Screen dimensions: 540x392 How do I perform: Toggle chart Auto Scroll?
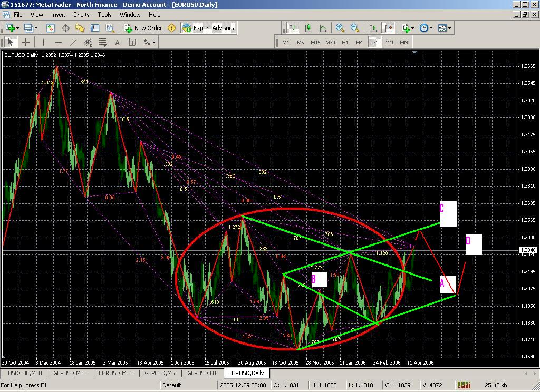click(x=373, y=28)
